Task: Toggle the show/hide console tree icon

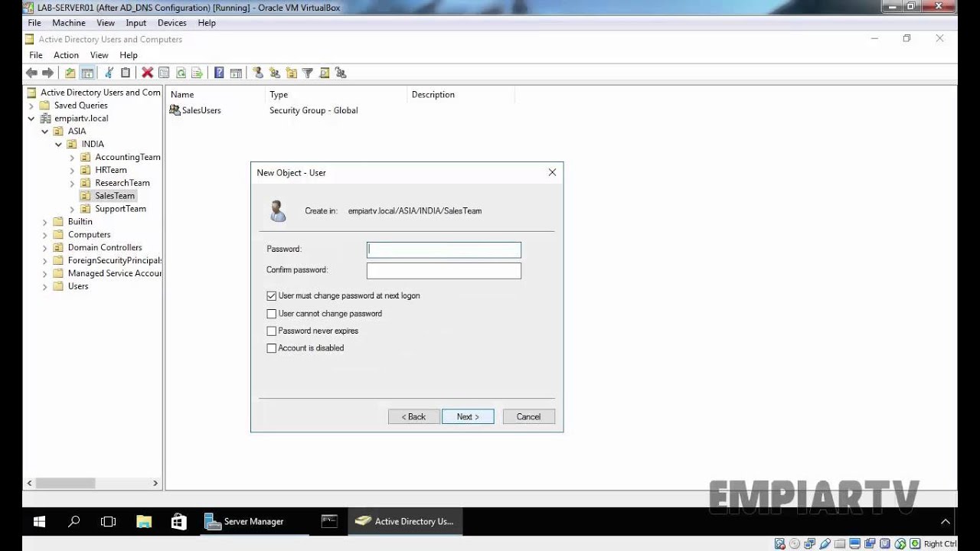Action: tap(87, 73)
